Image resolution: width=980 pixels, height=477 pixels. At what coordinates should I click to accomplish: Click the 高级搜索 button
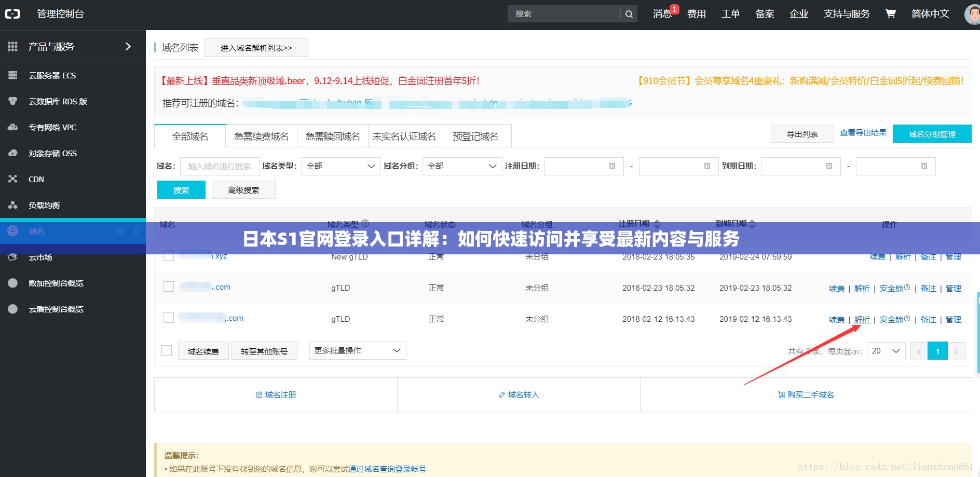point(243,189)
